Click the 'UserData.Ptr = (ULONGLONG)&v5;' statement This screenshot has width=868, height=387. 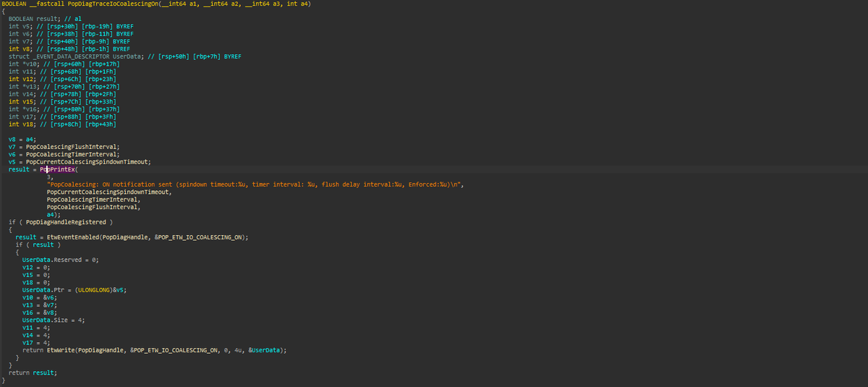click(x=75, y=289)
